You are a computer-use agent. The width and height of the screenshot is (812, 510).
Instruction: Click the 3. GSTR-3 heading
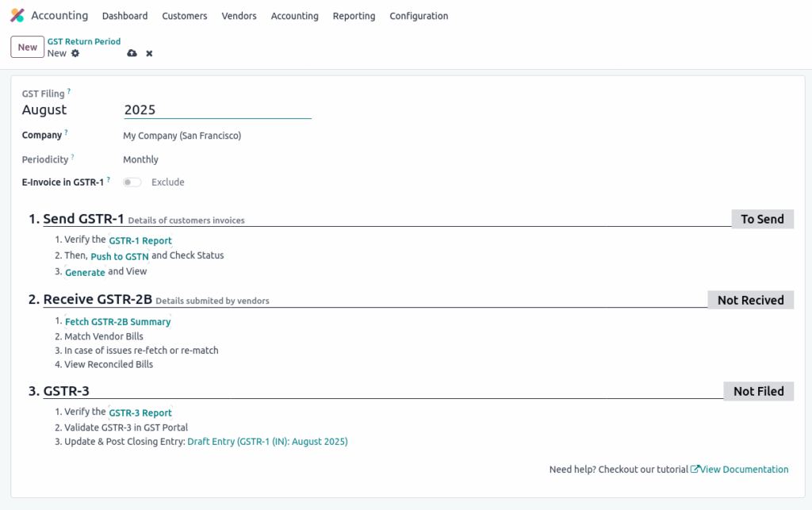point(59,391)
